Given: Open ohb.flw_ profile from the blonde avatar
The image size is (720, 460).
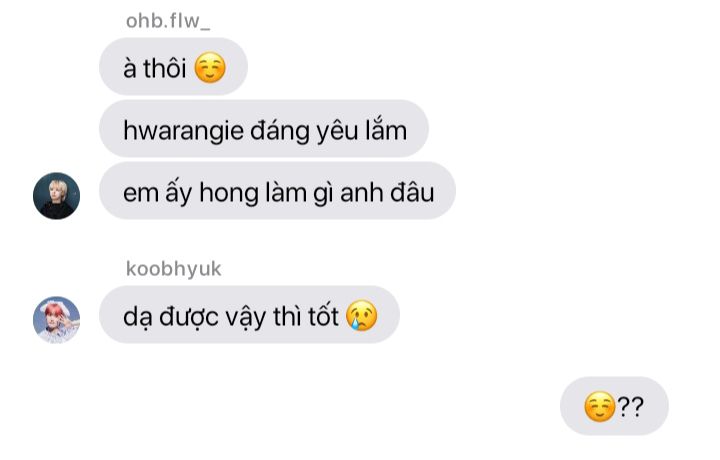Looking at the screenshot, I should pos(56,196).
